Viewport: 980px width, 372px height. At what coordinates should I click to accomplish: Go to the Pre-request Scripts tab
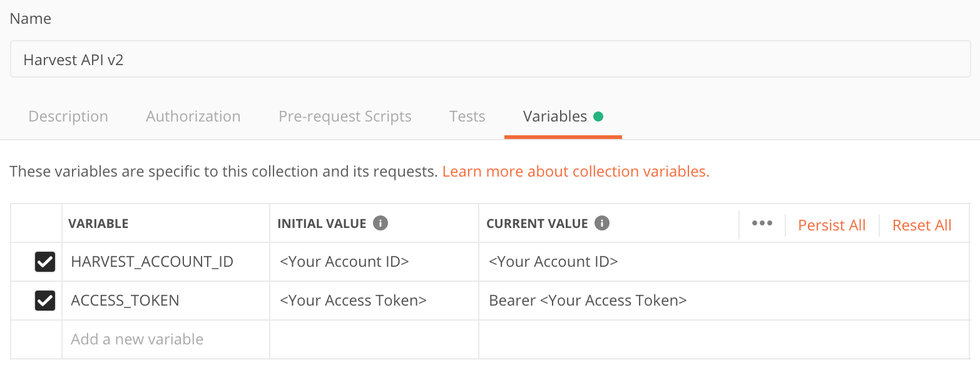pos(345,116)
